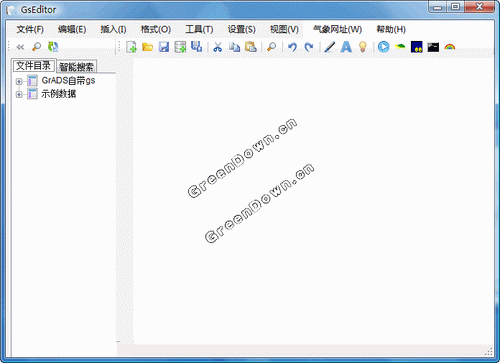
Task: Click the Save As icon with green plus
Action: pyautogui.click(x=180, y=47)
